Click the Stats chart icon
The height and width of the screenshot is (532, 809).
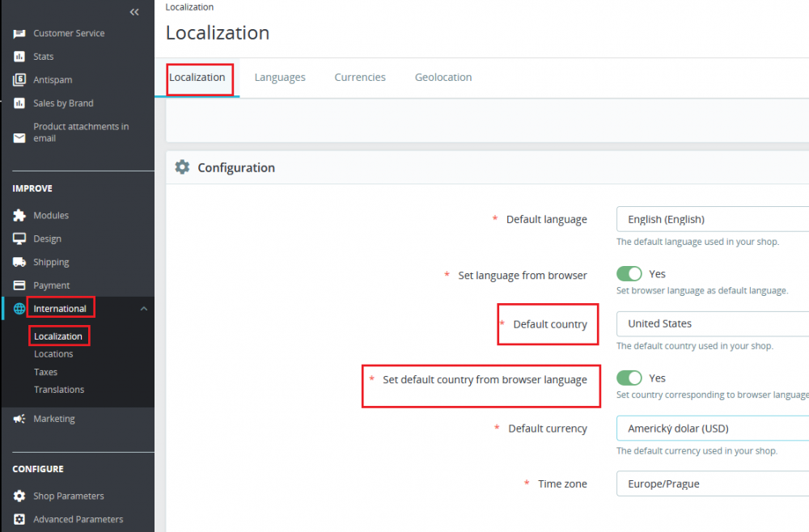tap(19, 57)
